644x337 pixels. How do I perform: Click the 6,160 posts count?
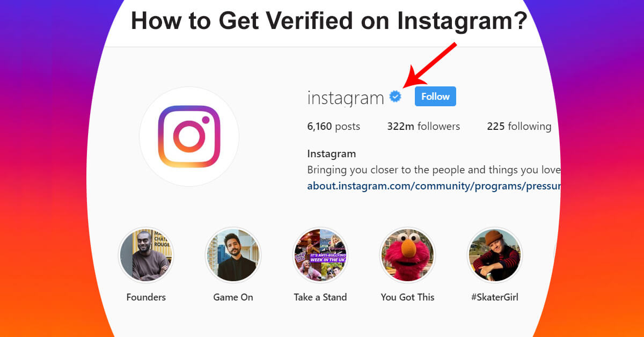(x=333, y=127)
